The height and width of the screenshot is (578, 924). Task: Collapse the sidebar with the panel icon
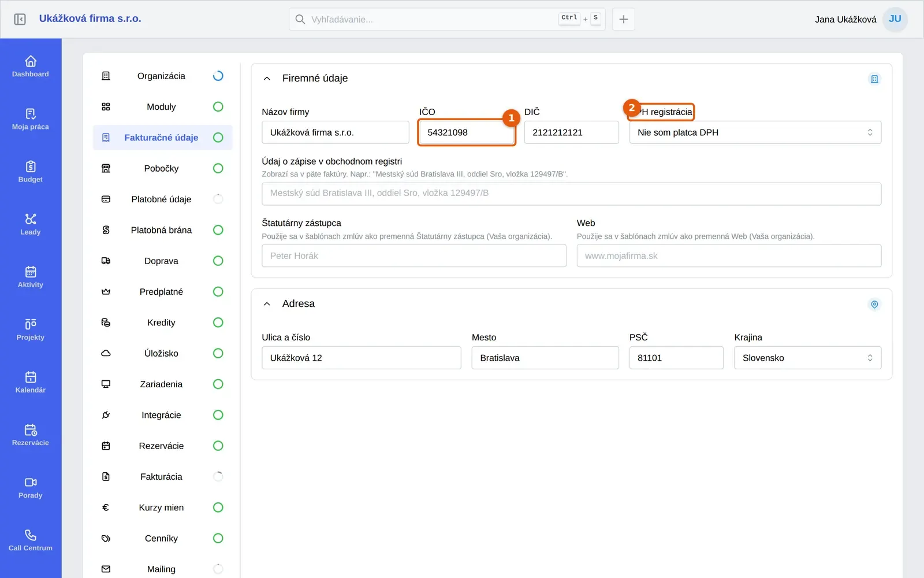(20, 19)
